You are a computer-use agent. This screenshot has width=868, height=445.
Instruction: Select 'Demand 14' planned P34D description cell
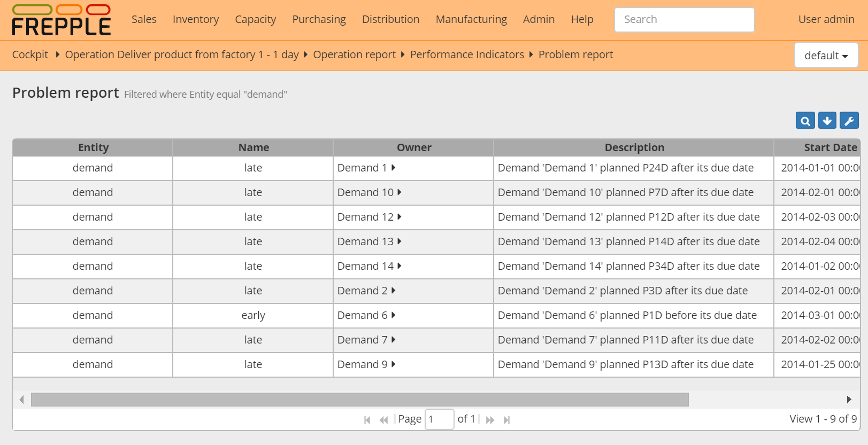(634, 267)
